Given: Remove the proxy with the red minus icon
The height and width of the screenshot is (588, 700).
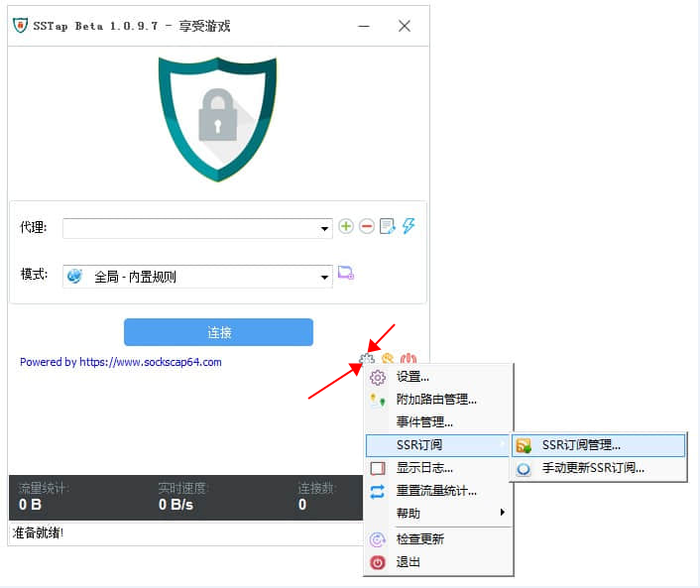Looking at the screenshot, I should tap(367, 226).
